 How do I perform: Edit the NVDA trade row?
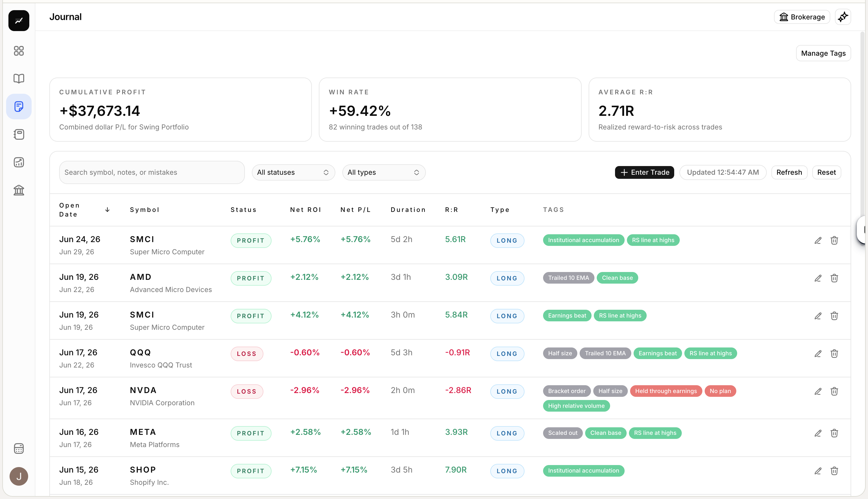(818, 391)
